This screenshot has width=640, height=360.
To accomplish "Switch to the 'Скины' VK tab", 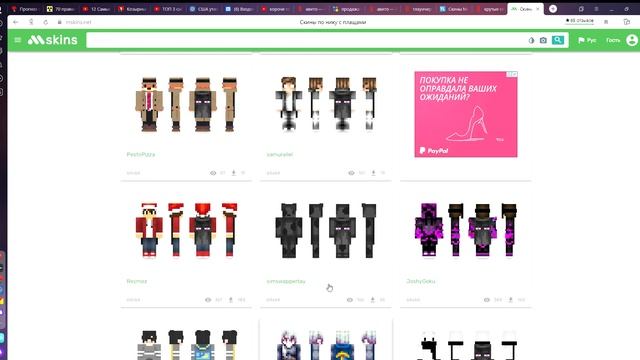I will point(454,9).
